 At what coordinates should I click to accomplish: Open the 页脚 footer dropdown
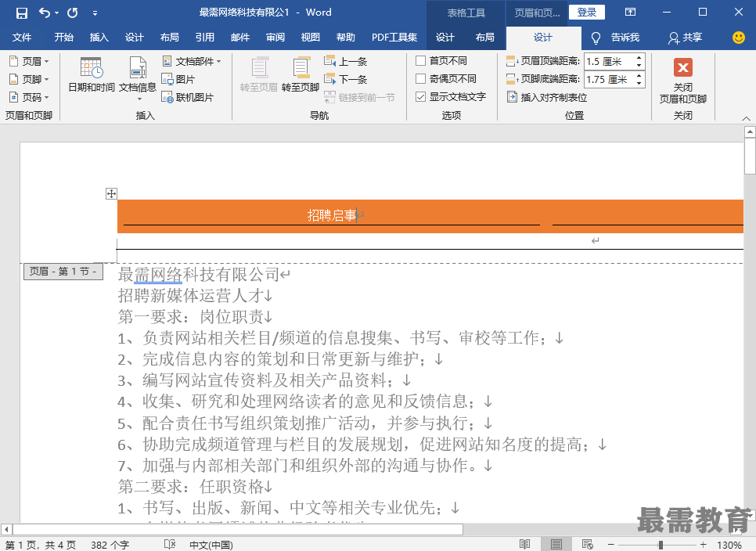click(30, 79)
